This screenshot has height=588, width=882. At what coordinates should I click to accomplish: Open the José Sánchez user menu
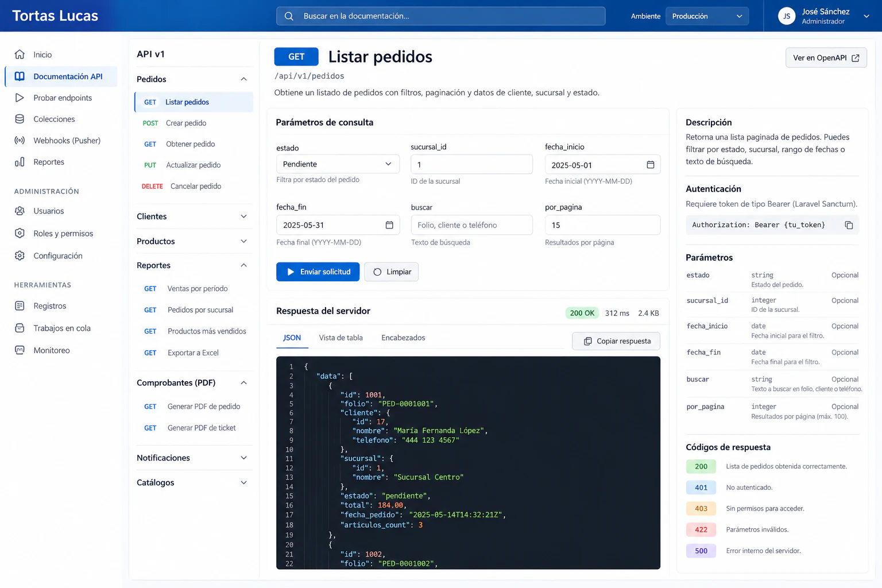(x=823, y=16)
